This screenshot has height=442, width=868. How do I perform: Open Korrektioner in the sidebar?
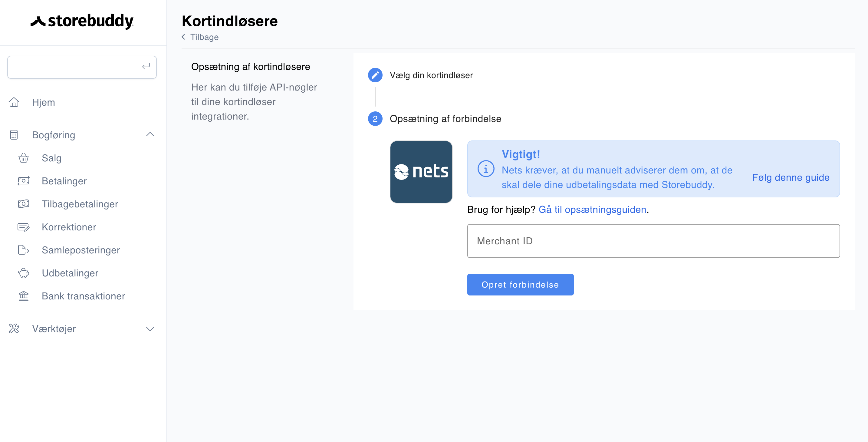click(69, 227)
